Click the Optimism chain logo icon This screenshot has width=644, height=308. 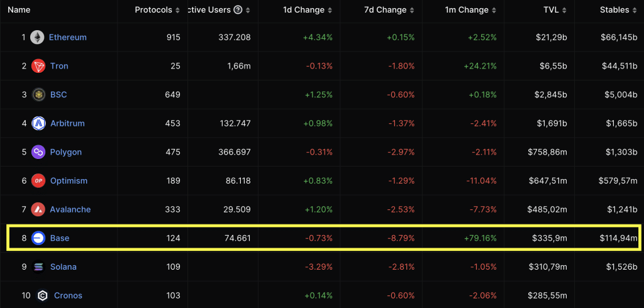[x=38, y=181]
